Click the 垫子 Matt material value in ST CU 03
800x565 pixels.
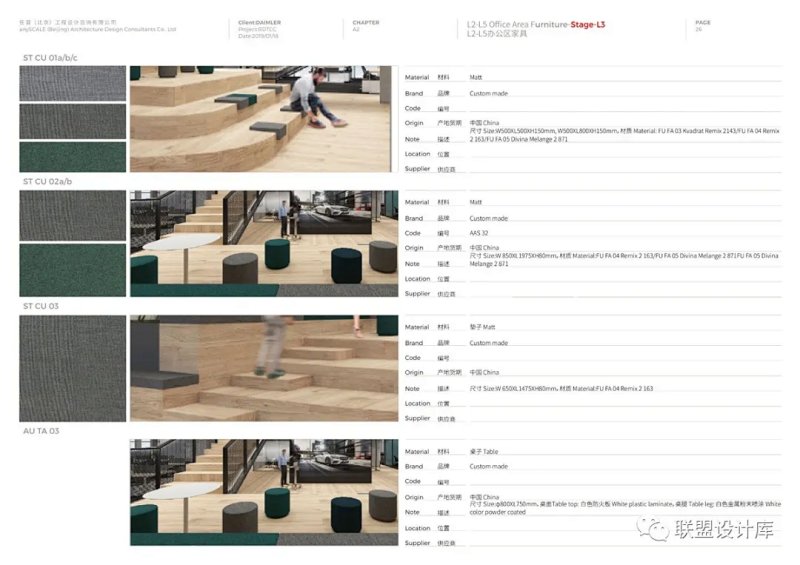point(484,327)
